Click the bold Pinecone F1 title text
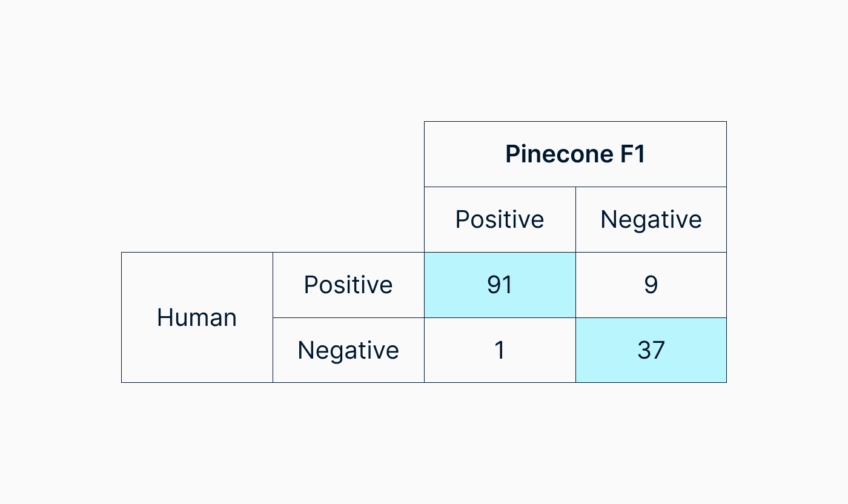 tap(575, 154)
